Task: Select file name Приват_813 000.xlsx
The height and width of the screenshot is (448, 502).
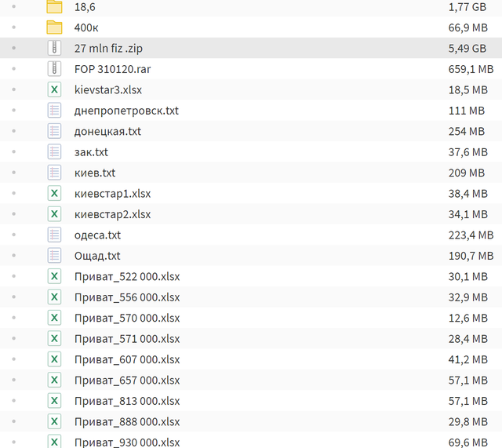Action: (127, 401)
